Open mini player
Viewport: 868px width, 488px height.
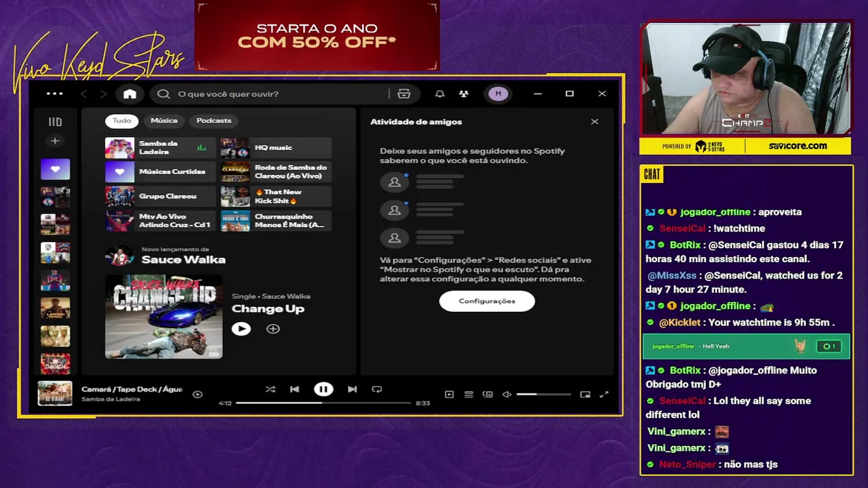click(x=585, y=394)
